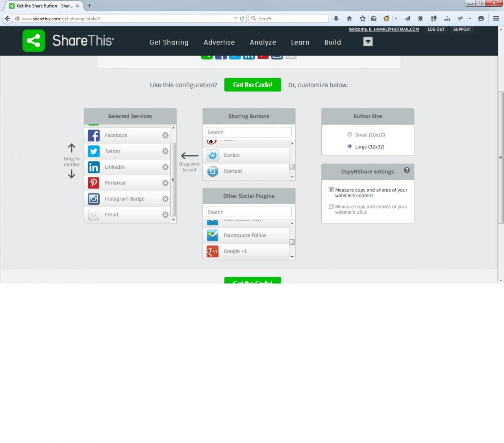Remove Instagram Badge from Selected Services
504x443 pixels.
coord(165,199)
